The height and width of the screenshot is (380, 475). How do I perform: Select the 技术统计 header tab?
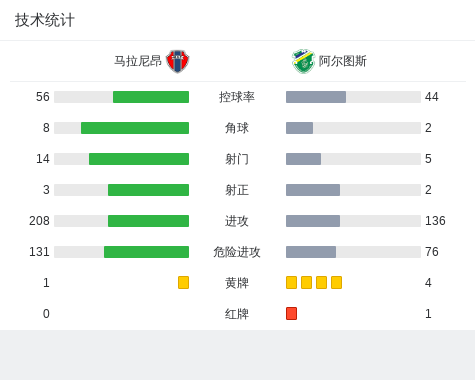(44, 20)
